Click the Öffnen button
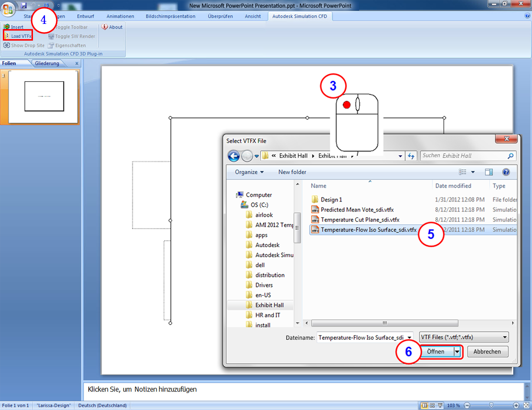The height and width of the screenshot is (410, 532). (x=437, y=352)
